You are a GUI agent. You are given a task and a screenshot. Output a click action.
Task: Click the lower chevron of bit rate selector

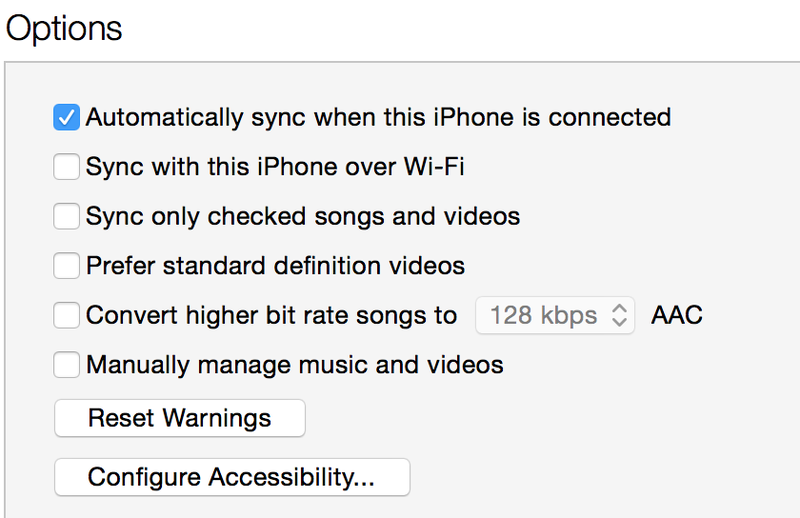pos(619,322)
